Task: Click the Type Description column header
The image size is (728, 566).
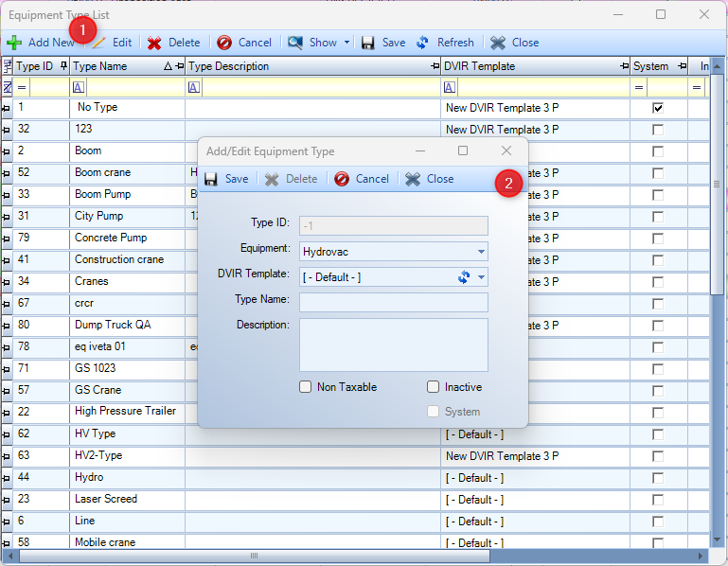Action: [228, 66]
